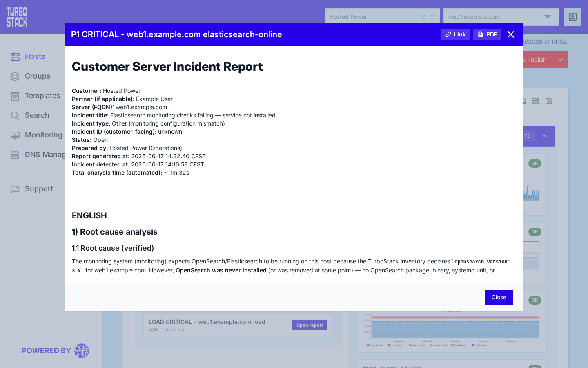
Task: Click the server stack toolbar icon
Action: tap(536, 101)
